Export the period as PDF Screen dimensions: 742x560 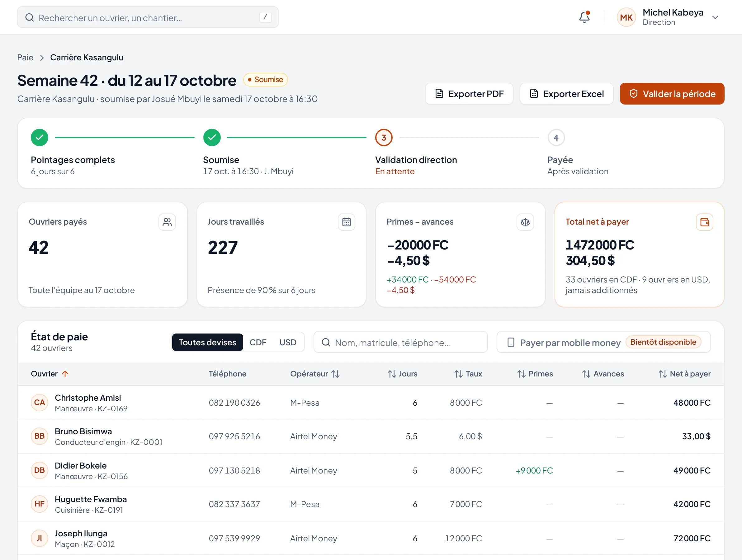pos(469,94)
